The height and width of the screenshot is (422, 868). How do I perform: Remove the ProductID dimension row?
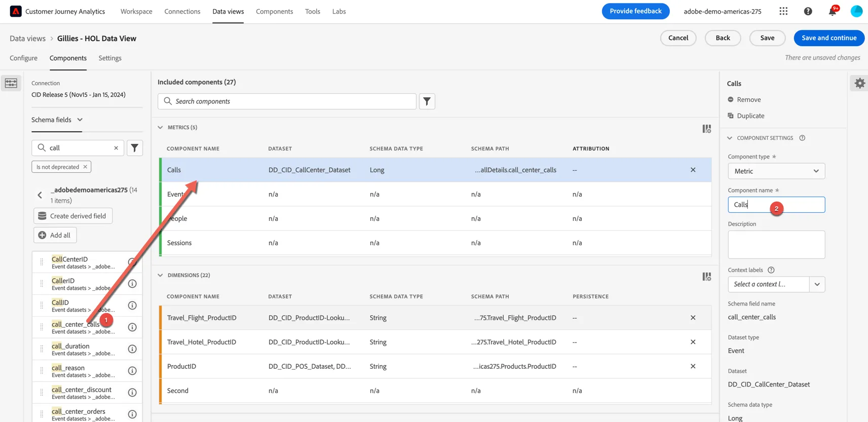[693, 366]
